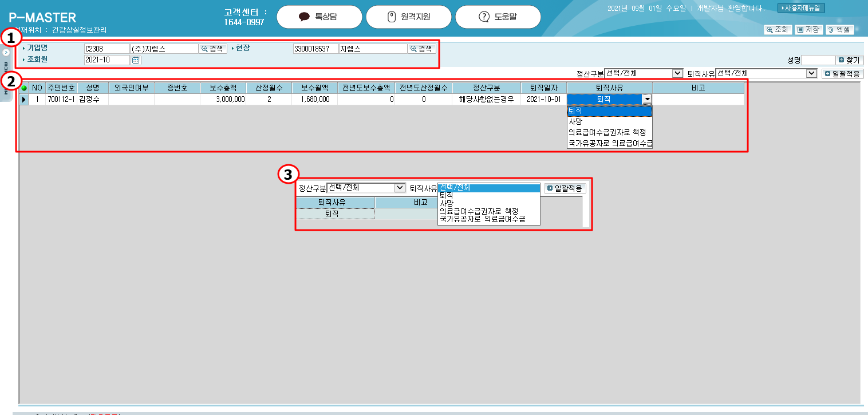The height and width of the screenshot is (415, 868).
Task: Open the 정산구분 dropdown above the grid
Action: pyautogui.click(x=644, y=73)
